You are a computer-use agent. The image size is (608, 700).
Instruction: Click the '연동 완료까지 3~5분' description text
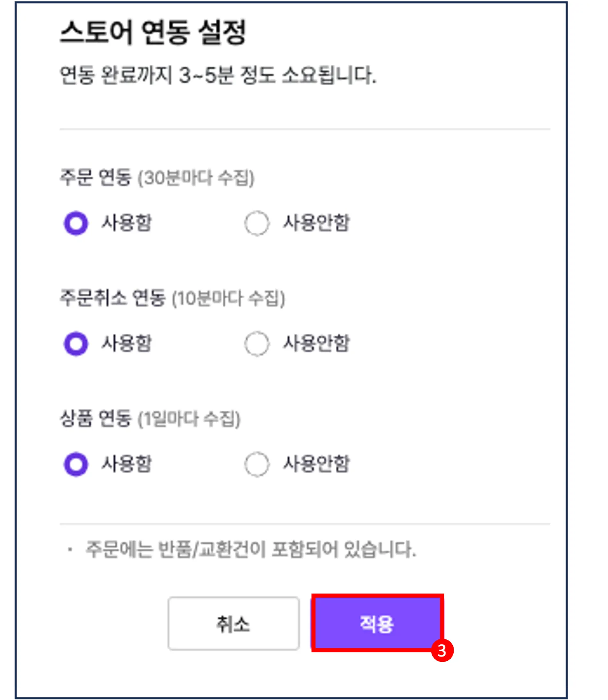coord(218,75)
